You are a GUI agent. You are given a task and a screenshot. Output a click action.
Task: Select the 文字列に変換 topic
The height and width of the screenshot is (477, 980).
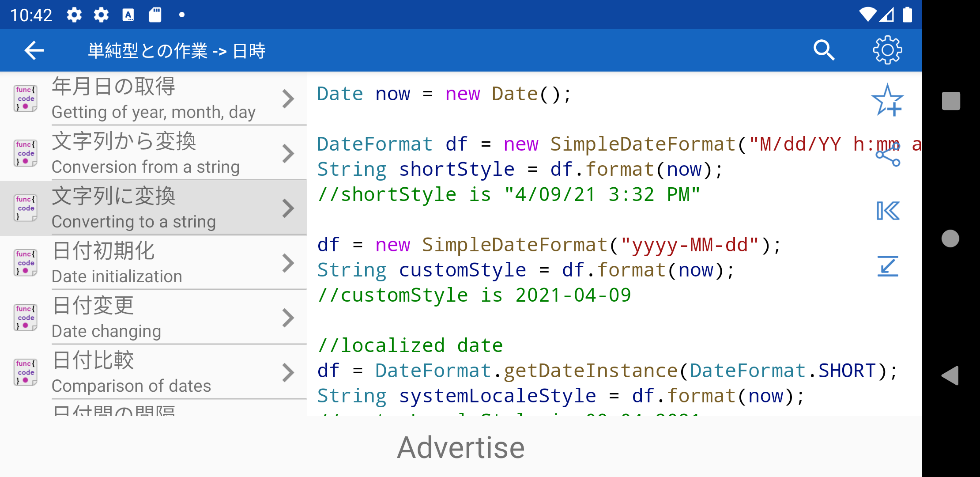coord(154,208)
